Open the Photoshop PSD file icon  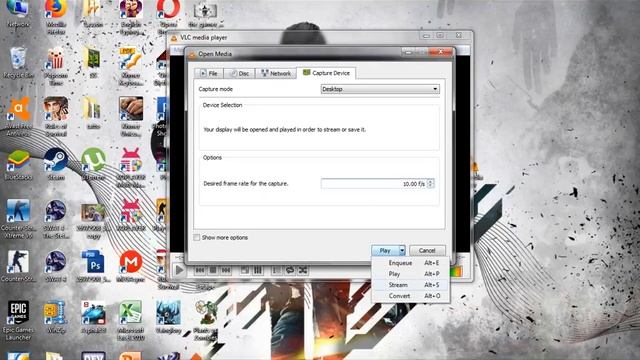pos(93,266)
